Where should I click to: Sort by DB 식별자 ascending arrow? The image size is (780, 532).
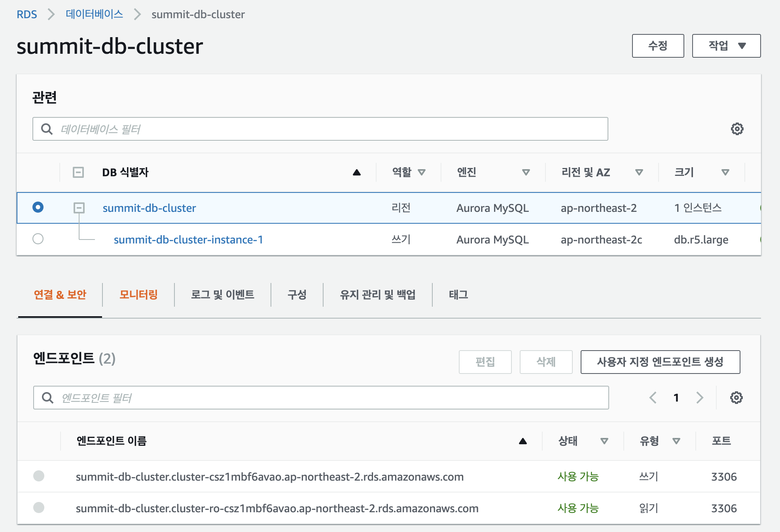pyautogui.click(x=356, y=172)
